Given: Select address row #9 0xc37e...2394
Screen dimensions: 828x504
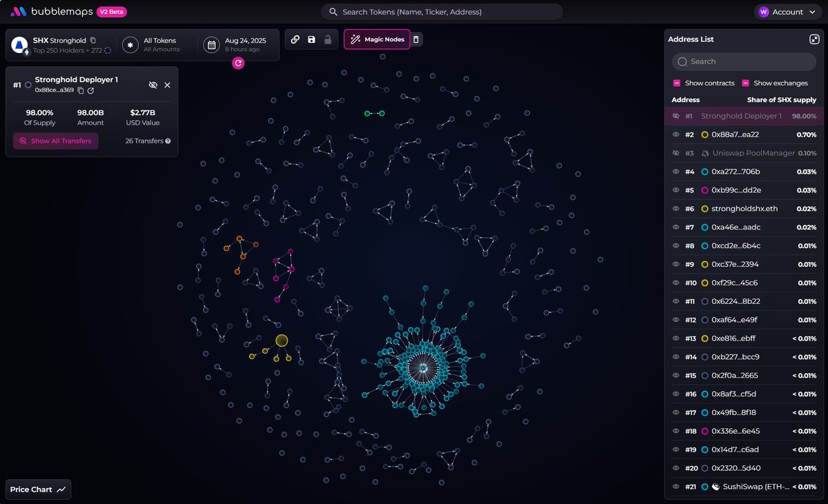Looking at the screenshot, I should [x=744, y=264].
